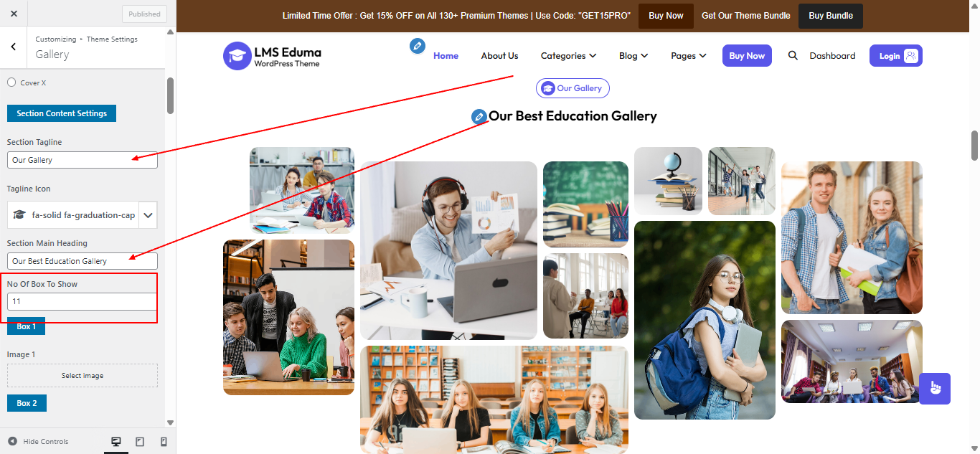
Task: Open the Tagline Icon dropdown
Action: pyautogui.click(x=148, y=214)
